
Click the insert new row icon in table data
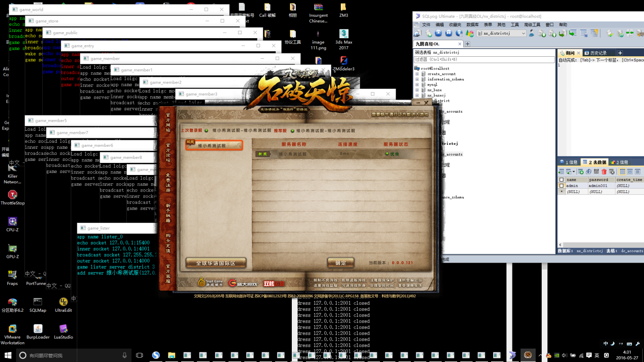pyautogui.click(x=581, y=172)
